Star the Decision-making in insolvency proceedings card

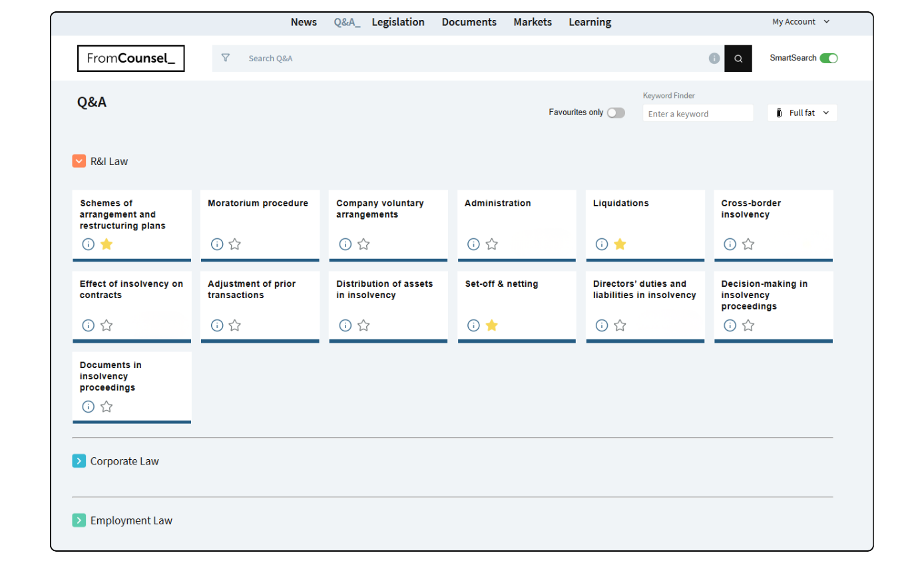[x=748, y=325]
